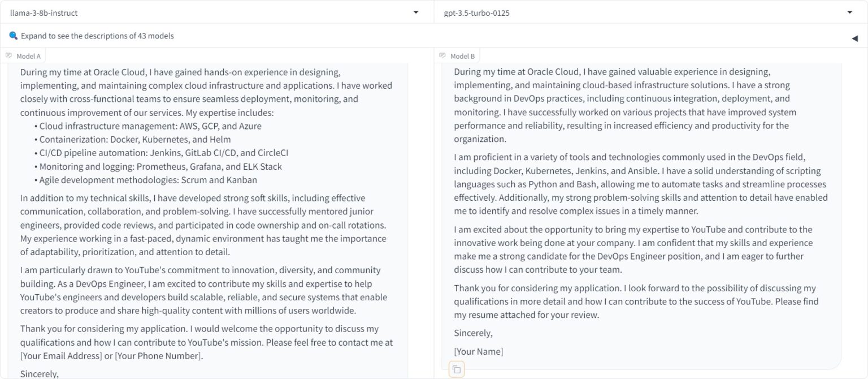Open the llama-3-8b-instruct model dropdown arrow
Screen dimensions: 868x379
coord(416,12)
